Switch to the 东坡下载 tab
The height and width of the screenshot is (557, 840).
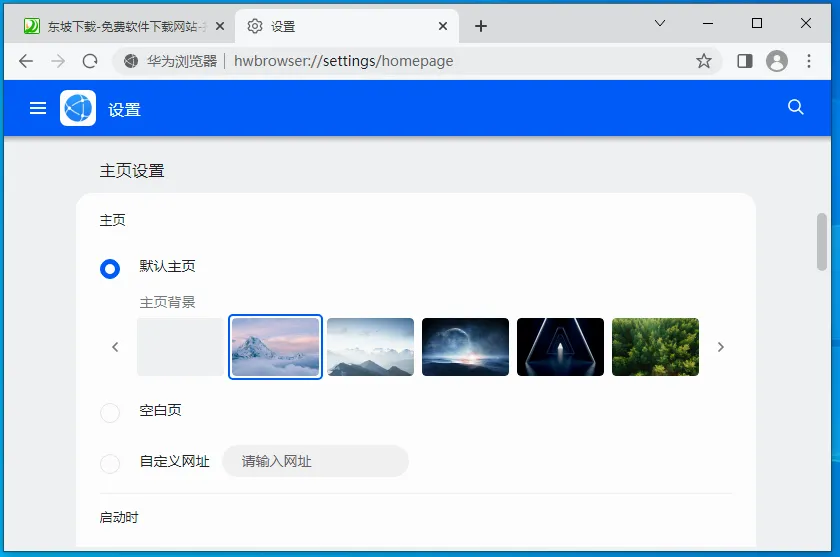click(x=120, y=26)
